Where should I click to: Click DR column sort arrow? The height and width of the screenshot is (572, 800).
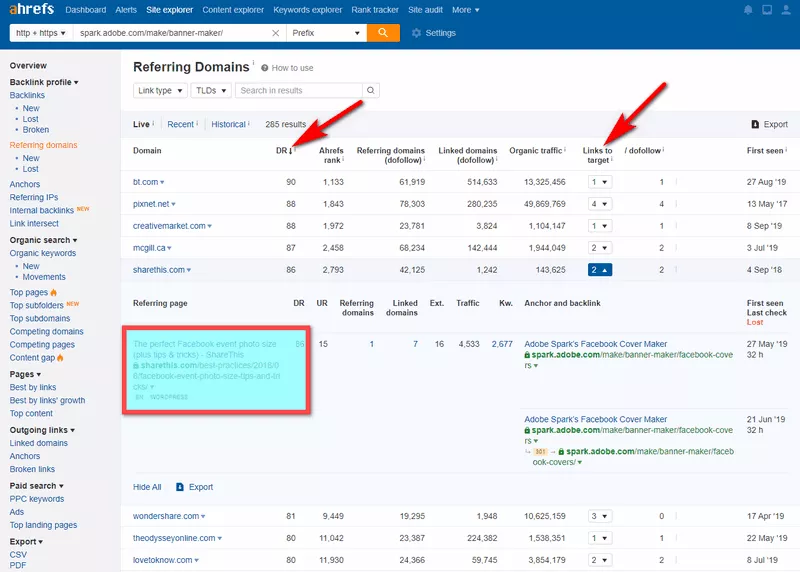[x=291, y=151]
